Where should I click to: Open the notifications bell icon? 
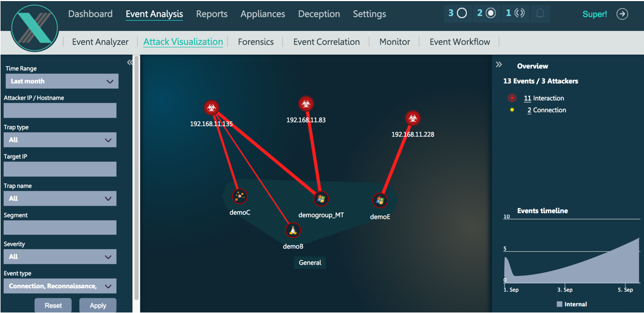coord(540,14)
